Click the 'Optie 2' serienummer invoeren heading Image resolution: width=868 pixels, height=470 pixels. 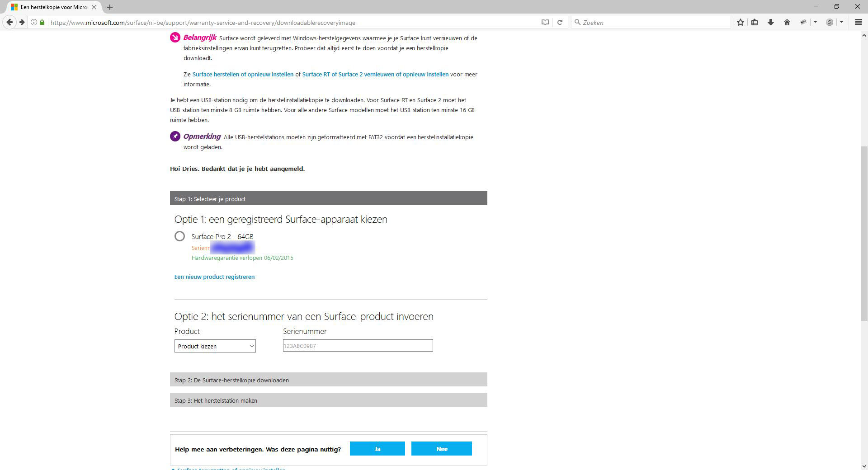point(304,316)
